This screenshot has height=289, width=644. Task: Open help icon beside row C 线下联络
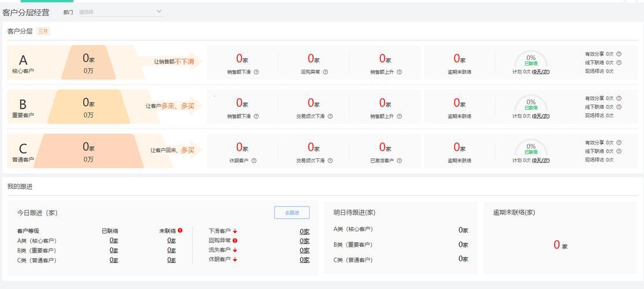click(619, 151)
